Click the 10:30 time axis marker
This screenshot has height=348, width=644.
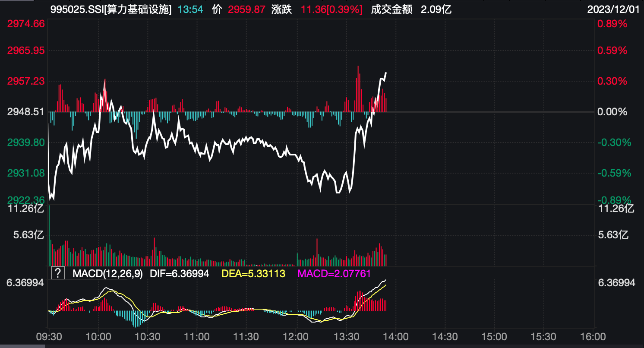coord(148,336)
